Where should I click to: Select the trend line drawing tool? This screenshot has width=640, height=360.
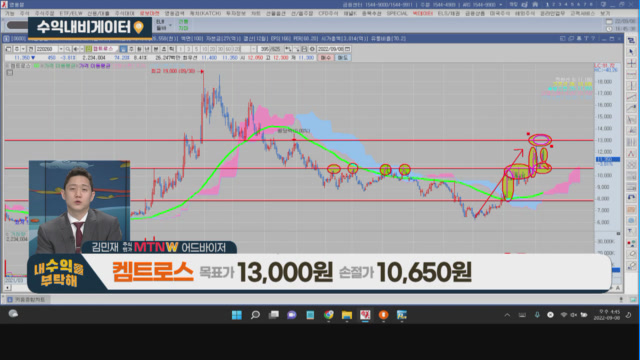[631, 97]
